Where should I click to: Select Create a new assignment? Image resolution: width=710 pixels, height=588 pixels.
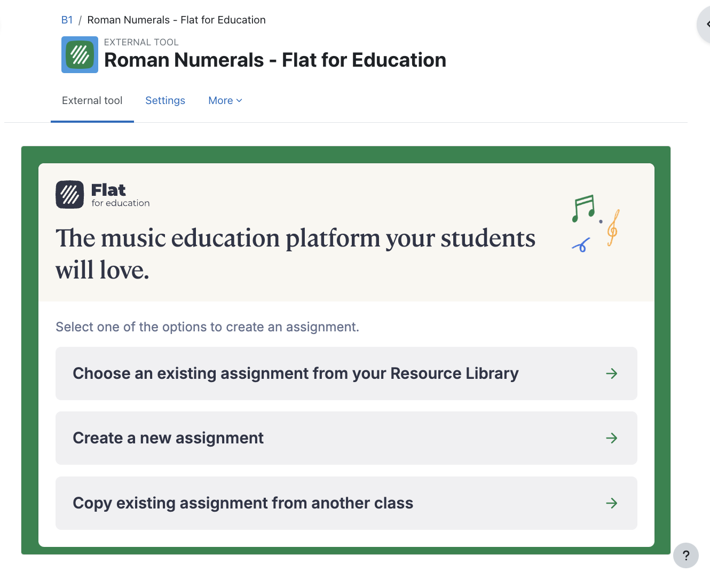click(x=168, y=438)
